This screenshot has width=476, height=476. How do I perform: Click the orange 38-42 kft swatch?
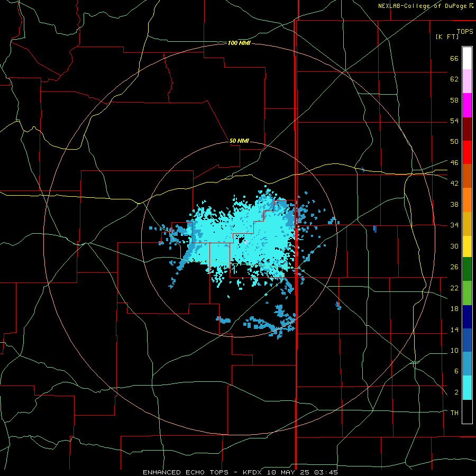click(467, 200)
